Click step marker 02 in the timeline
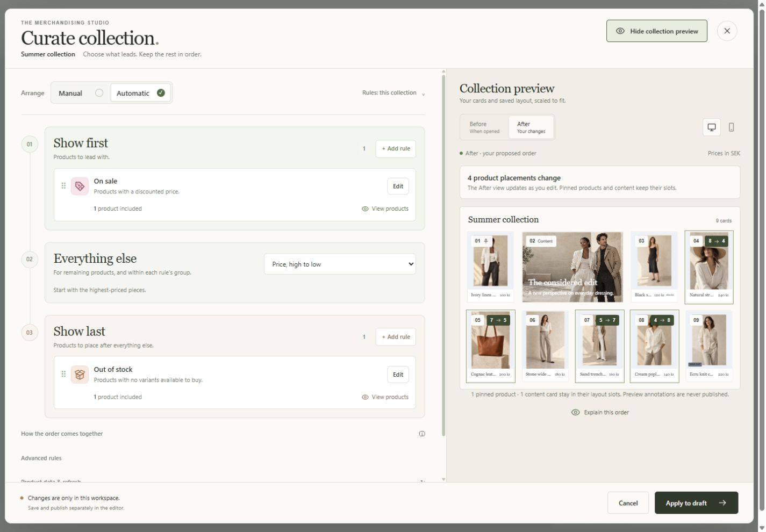 click(30, 259)
